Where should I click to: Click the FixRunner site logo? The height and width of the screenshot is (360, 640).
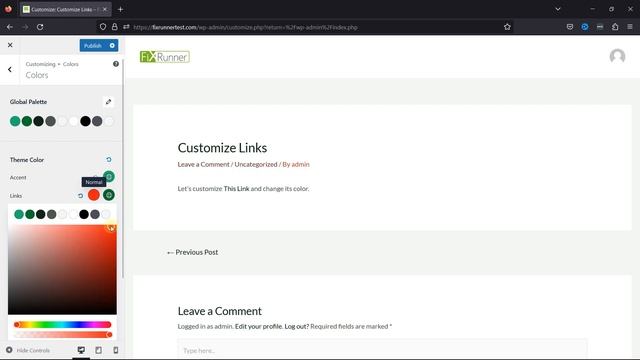coord(164,57)
